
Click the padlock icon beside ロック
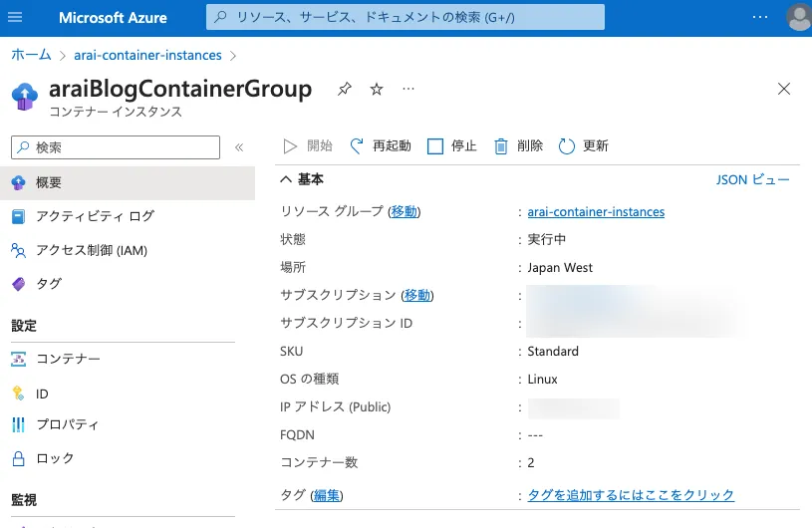(x=18, y=458)
